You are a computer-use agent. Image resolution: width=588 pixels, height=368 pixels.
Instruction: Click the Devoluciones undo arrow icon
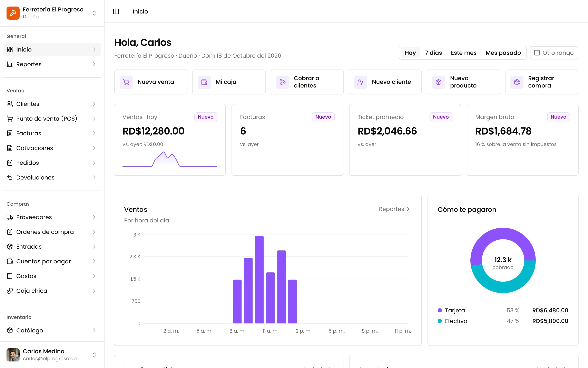(10, 177)
